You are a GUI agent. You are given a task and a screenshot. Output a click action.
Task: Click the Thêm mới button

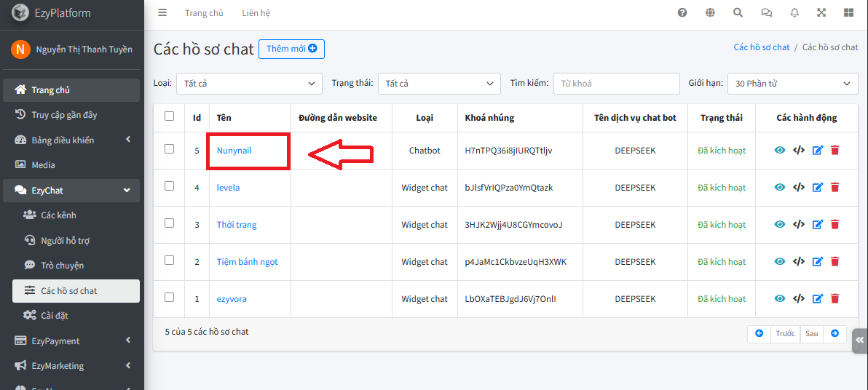[292, 49]
